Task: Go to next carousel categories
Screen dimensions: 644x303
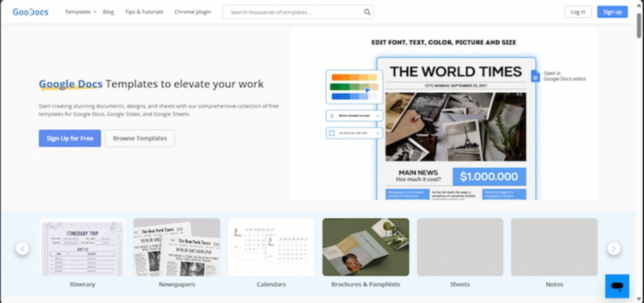Action: 614,249
